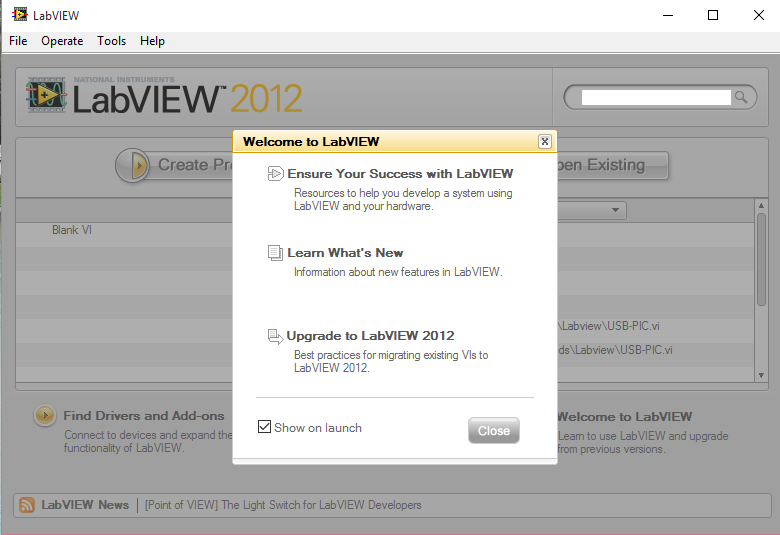The height and width of the screenshot is (535, 780).
Task: Open Ensure Your Success with LabVIEW link
Action: [400, 174]
